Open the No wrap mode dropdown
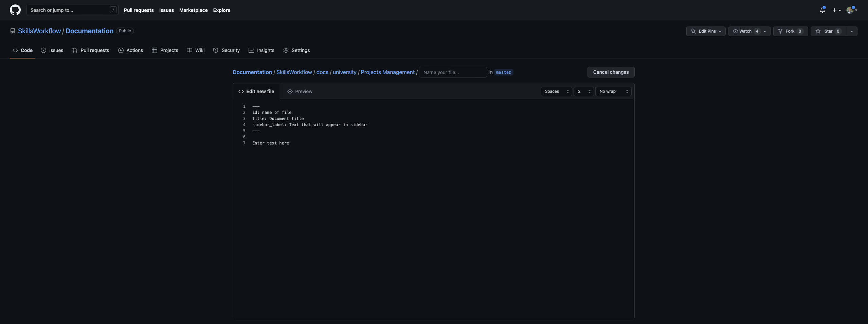The height and width of the screenshot is (324, 868). (613, 91)
